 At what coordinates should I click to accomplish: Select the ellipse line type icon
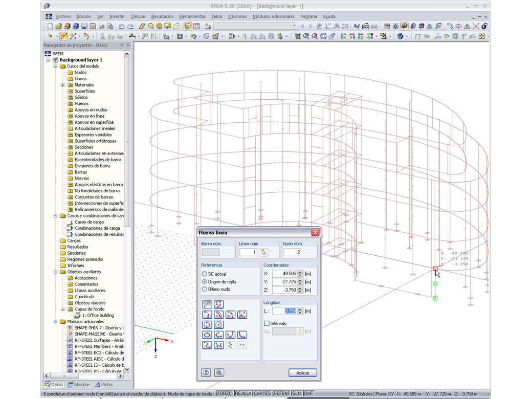tap(207, 335)
